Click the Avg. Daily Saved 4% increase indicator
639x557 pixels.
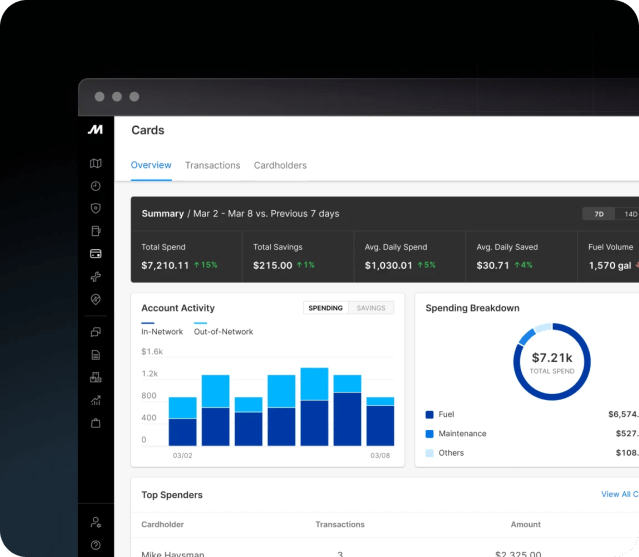pyautogui.click(x=523, y=265)
